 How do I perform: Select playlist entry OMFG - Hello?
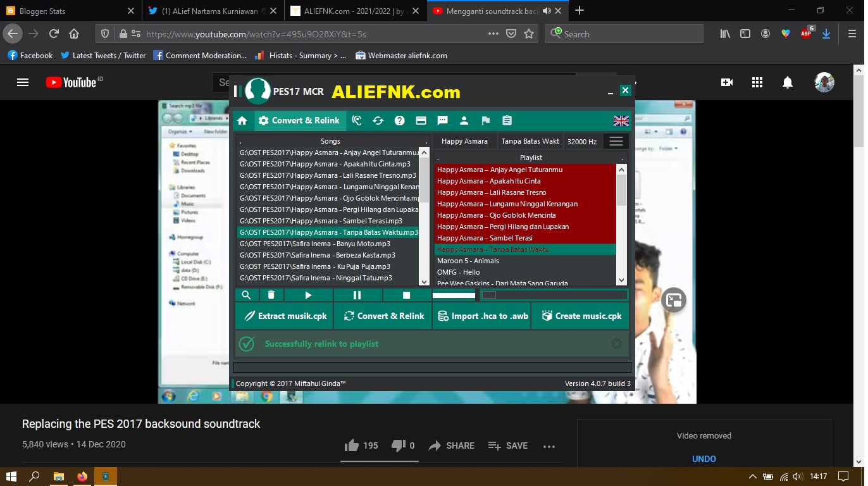point(525,272)
